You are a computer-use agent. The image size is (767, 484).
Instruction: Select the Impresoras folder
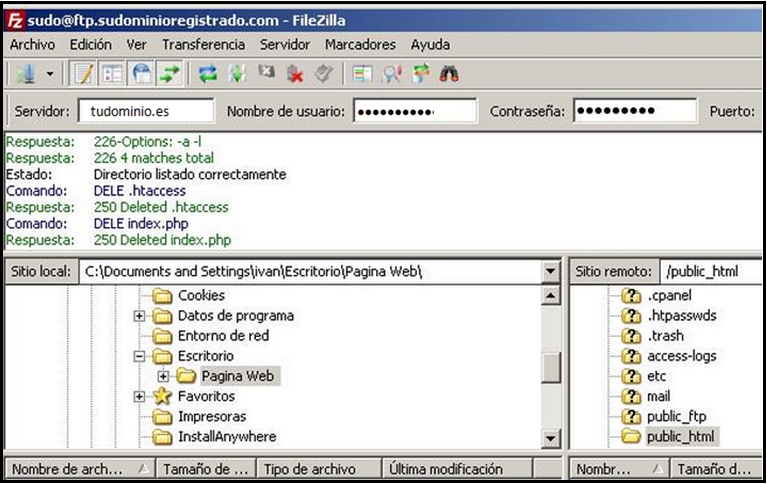(x=212, y=416)
